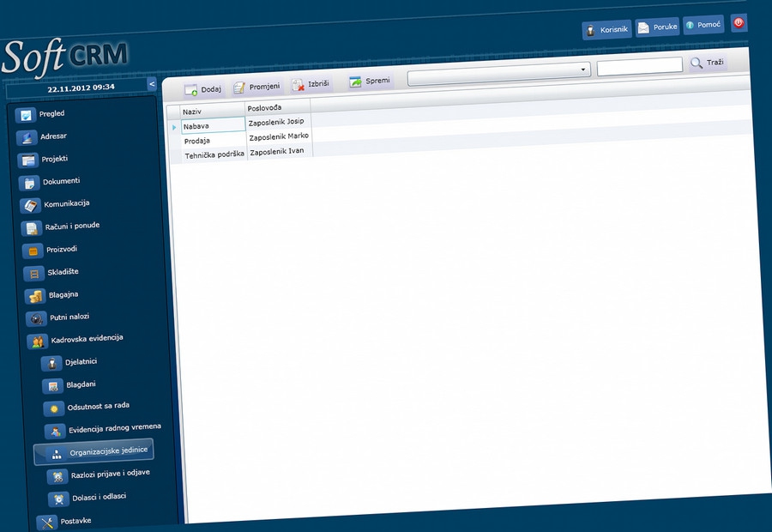Image resolution: width=772 pixels, height=532 pixels.
Task: Click the search text input field
Action: tap(640, 66)
